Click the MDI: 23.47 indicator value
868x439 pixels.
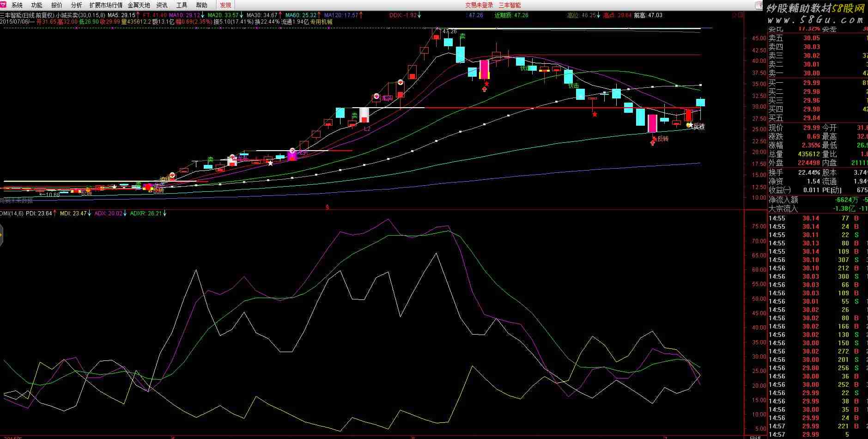click(x=73, y=213)
